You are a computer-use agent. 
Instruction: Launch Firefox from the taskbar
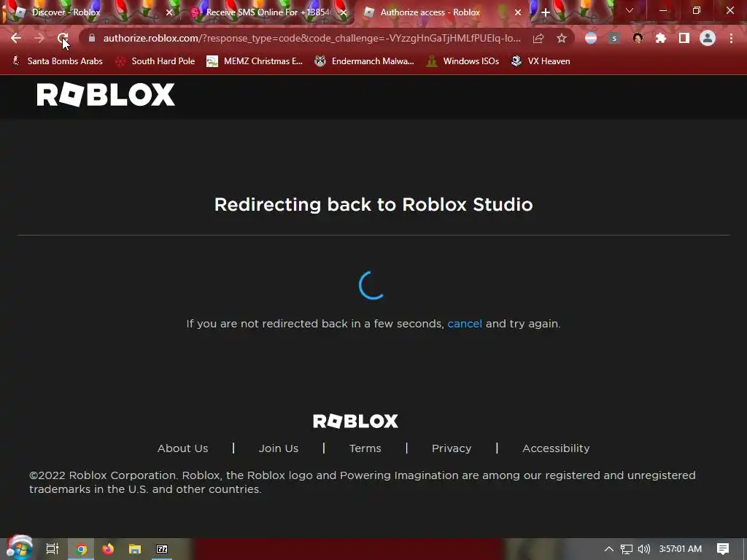[108, 549]
